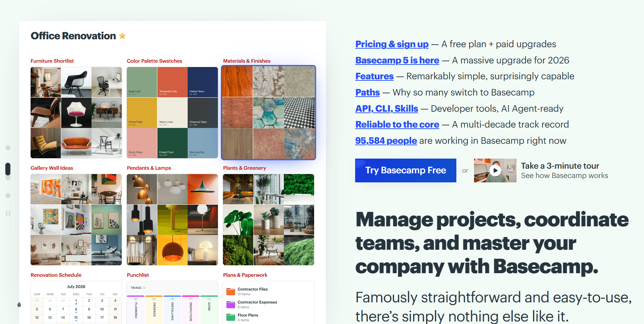644x324 pixels.
Task: Open the Punchlist card heading
Action: point(138,275)
